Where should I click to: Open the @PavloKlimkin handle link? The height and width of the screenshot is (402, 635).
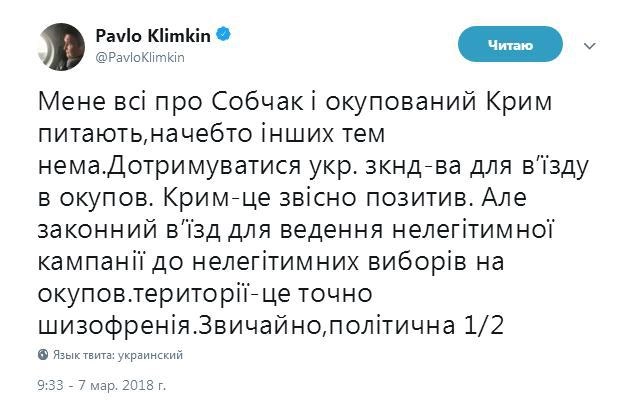coord(140,57)
